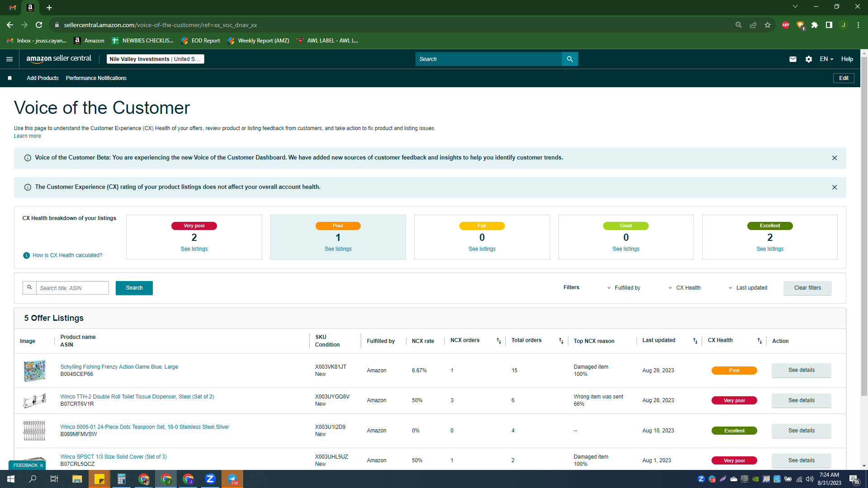See details for Winco Teaspoon Set
This screenshot has height=488, width=868.
point(801,431)
